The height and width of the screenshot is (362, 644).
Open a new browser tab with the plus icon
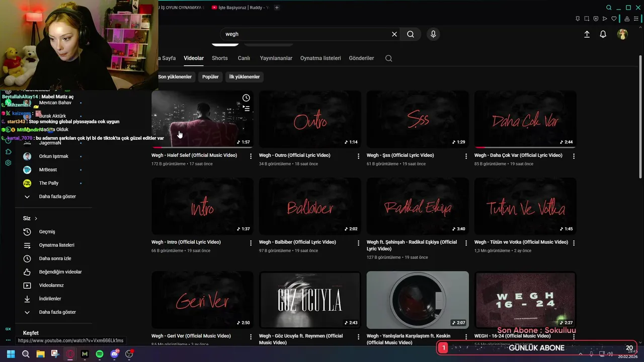(277, 8)
